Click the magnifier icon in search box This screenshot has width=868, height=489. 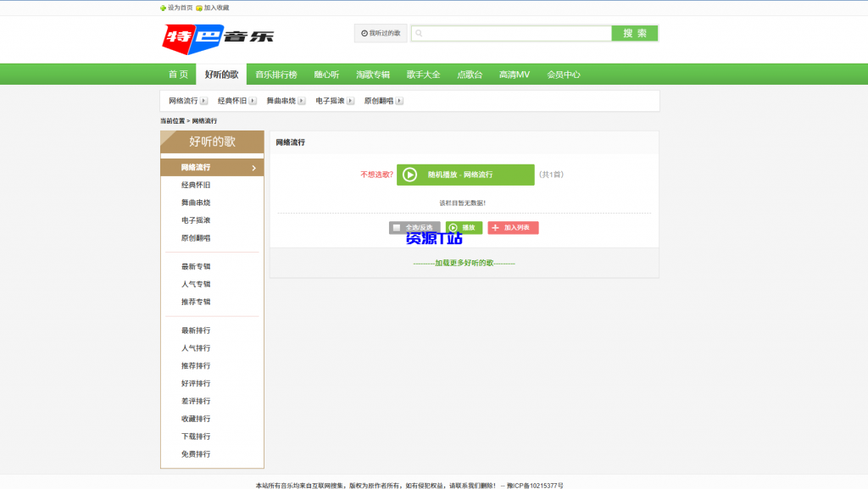point(419,32)
